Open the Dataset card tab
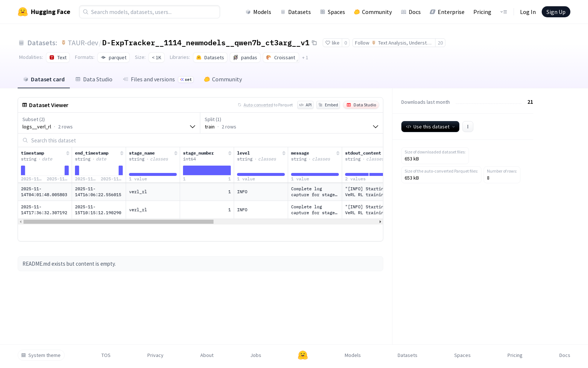The height and width of the screenshot is (368, 588). (x=44, y=79)
